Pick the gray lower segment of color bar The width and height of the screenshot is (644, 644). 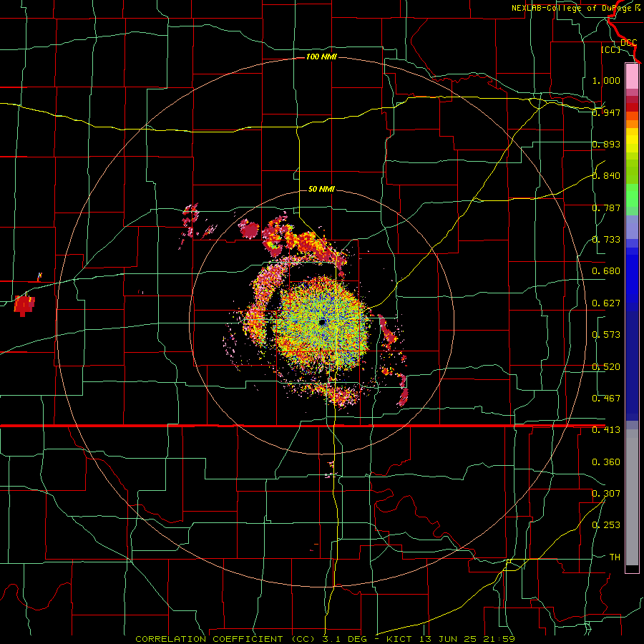click(x=632, y=497)
